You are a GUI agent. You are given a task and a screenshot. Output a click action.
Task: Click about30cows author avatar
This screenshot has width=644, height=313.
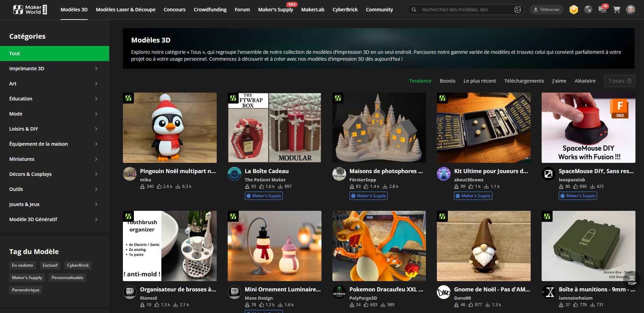tap(444, 174)
